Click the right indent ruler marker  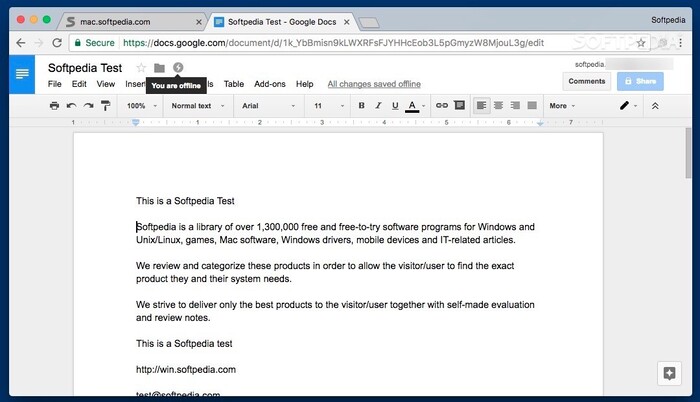540,123
